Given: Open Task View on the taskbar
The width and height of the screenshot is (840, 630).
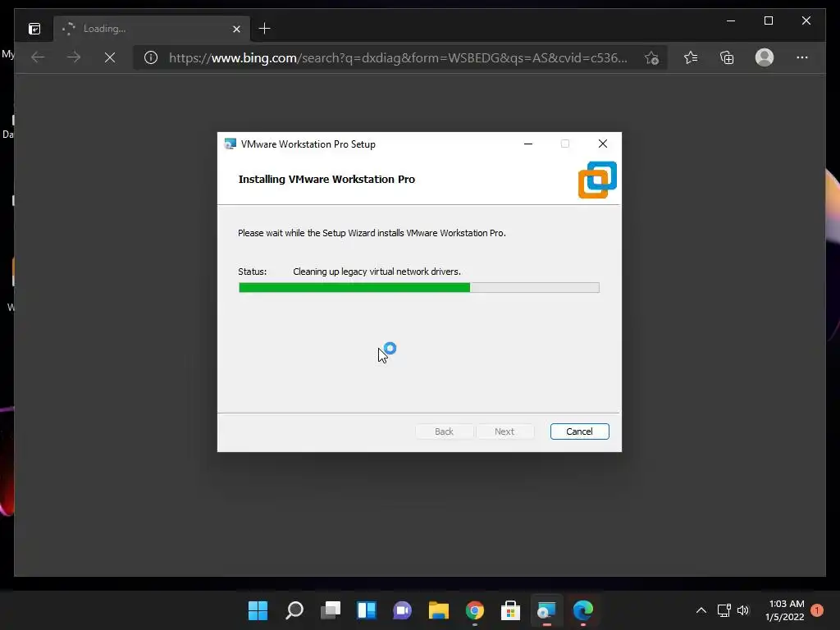Looking at the screenshot, I should click(x=331, y=610).
